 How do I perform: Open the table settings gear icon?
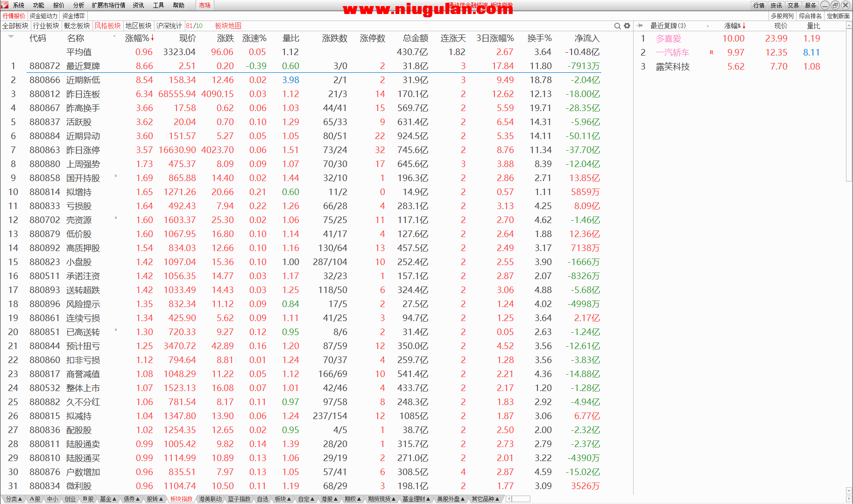pyautogui.click(x=627, y=26)
